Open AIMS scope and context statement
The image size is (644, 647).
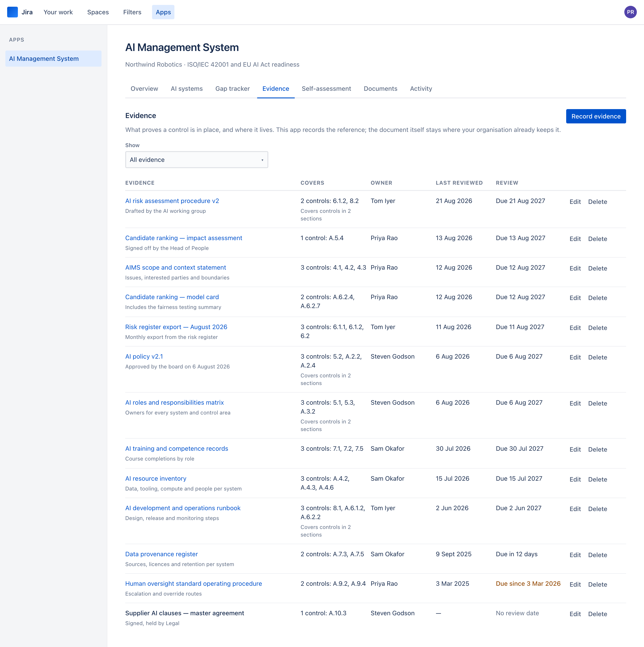click(x=176, y=268)
